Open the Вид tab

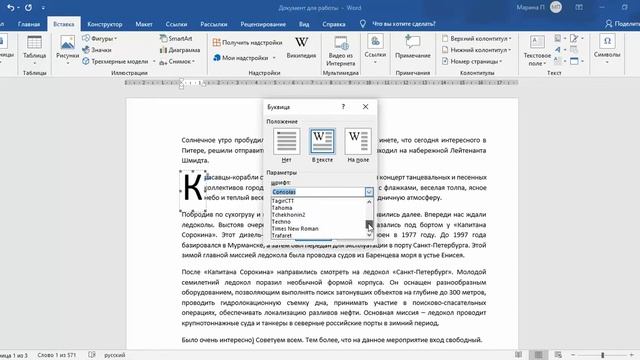coord(304,24)
